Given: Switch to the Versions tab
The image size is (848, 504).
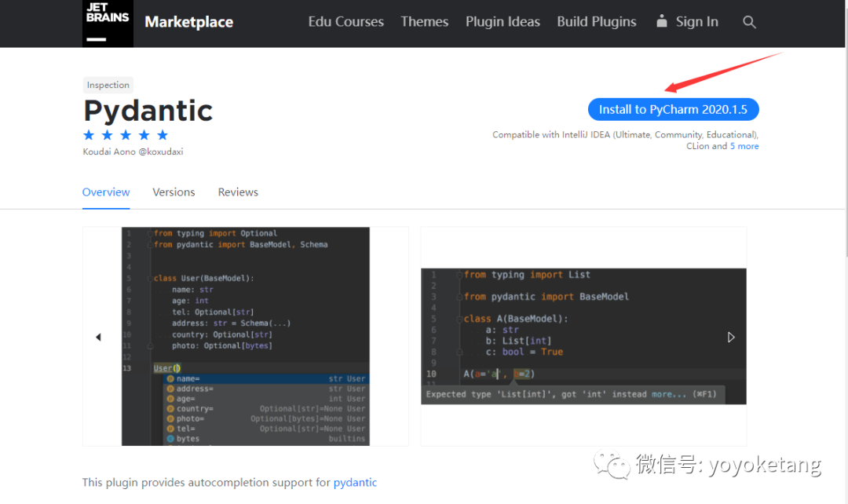Looking at the screenshot, I should click(x=174, y=192).
